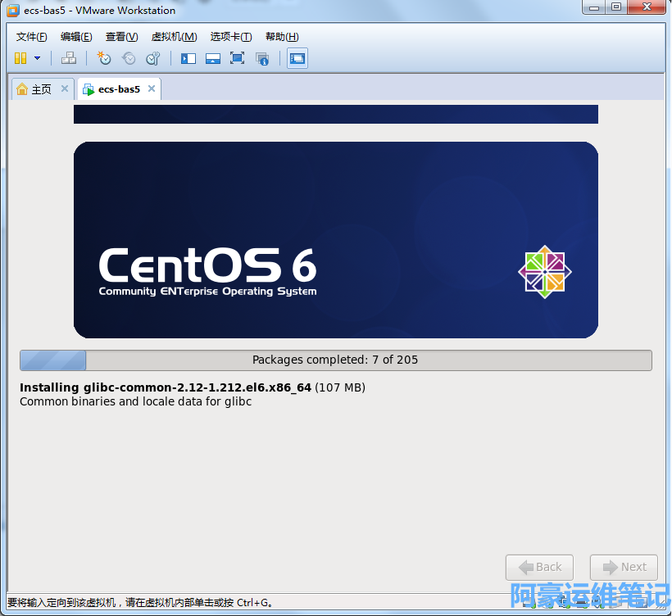The width and height of the screenshot is (672, 616).
Task: Click the Unity mode icon
Action: (x=262, y=58)
